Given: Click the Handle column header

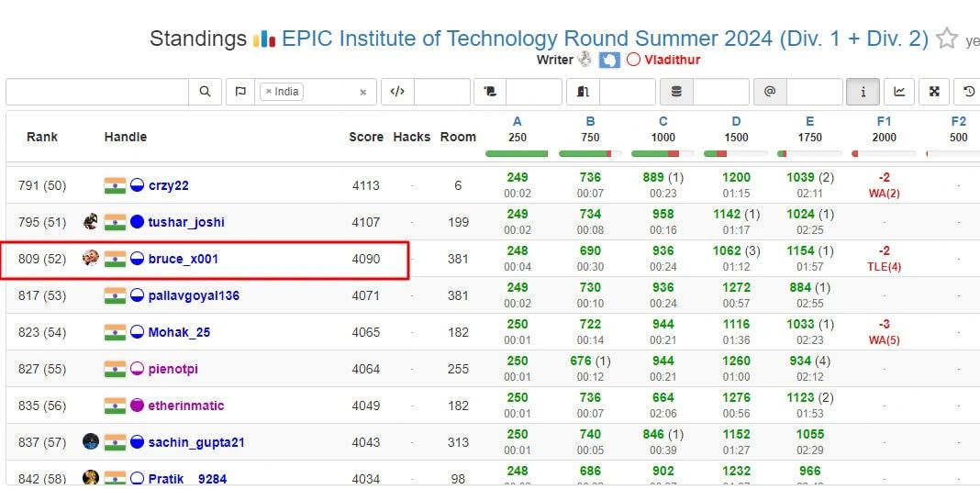Looking at the screenshot, I should pyautogui.click(x=126, y=137).
